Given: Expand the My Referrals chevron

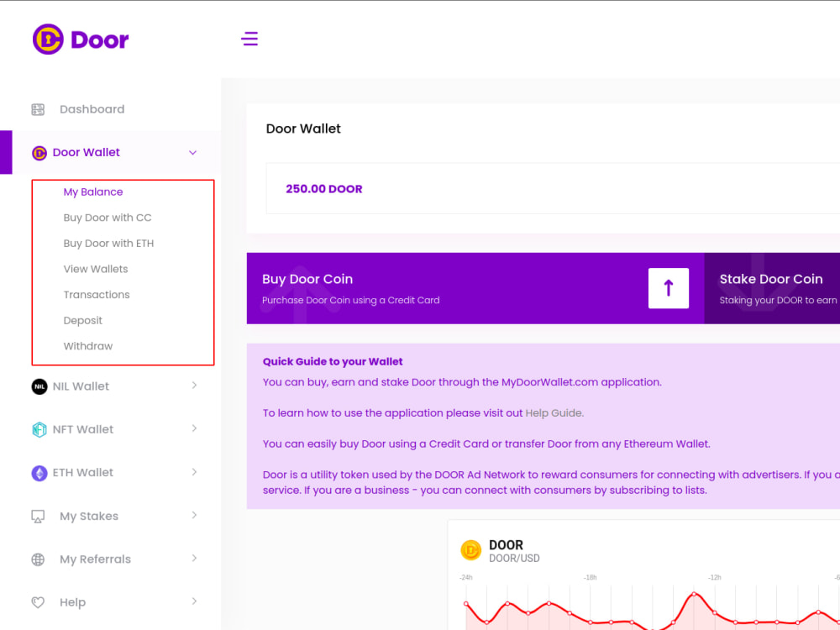Looking at the screenshot, I should [x=194, y=559].
